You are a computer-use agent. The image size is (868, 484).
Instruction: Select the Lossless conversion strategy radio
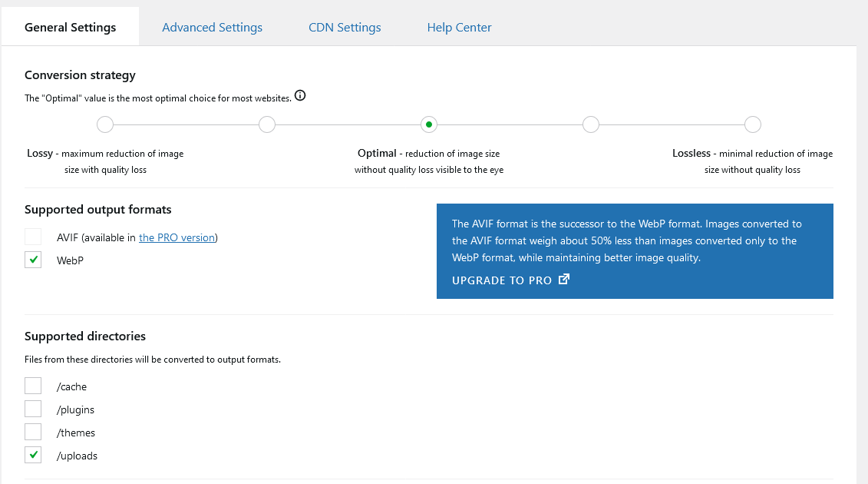752,124
